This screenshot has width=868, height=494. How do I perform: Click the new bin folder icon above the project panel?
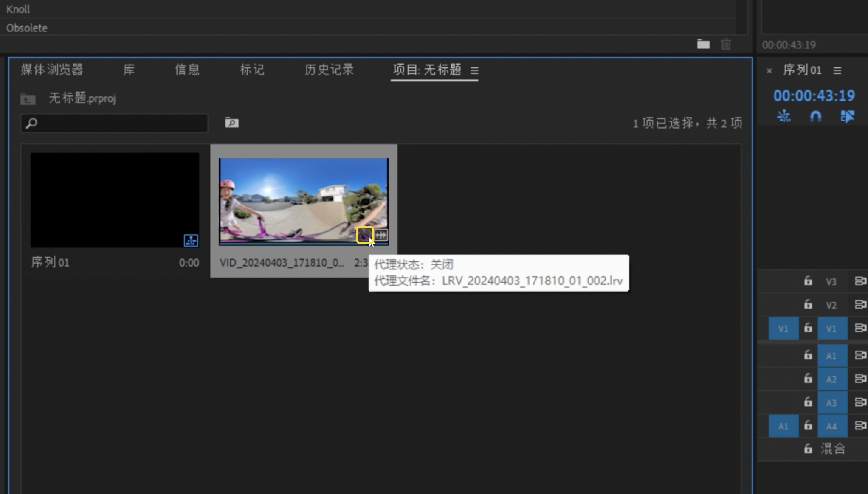[x=703, y=44]
